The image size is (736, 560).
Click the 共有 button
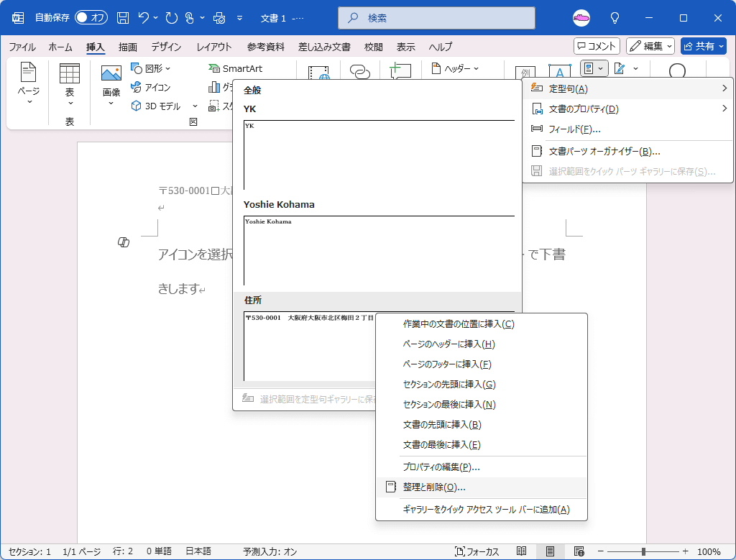pos(704,46)
